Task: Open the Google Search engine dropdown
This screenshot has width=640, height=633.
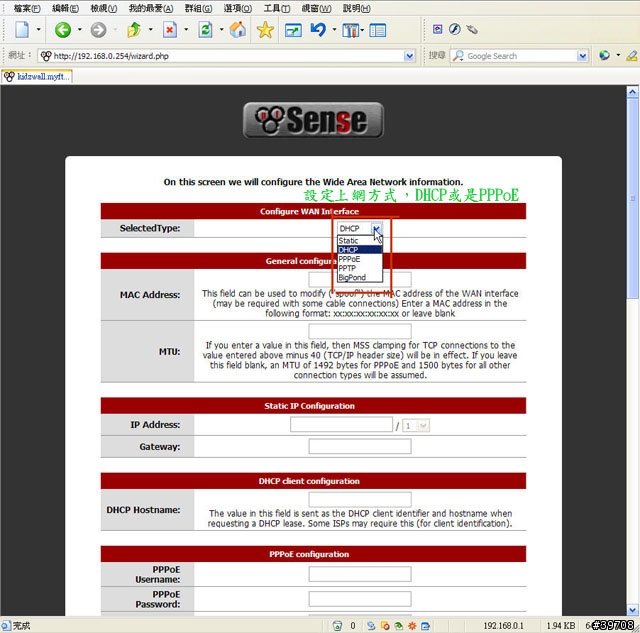Action: [582, 56]
